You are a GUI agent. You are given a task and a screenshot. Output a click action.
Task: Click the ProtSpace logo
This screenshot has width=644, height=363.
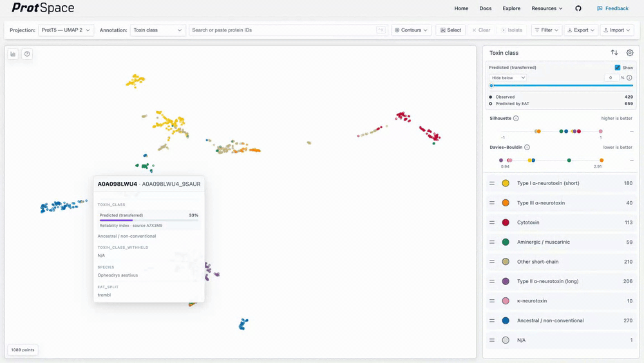point(43,8)
